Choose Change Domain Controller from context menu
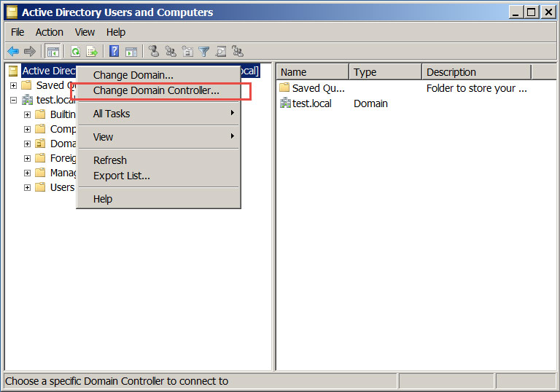560x392 pixels. (x=156, y=91)
